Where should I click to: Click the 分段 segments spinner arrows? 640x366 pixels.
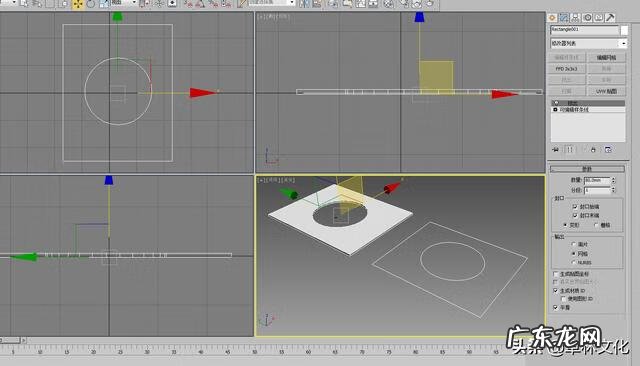click(x=613, y=191)
